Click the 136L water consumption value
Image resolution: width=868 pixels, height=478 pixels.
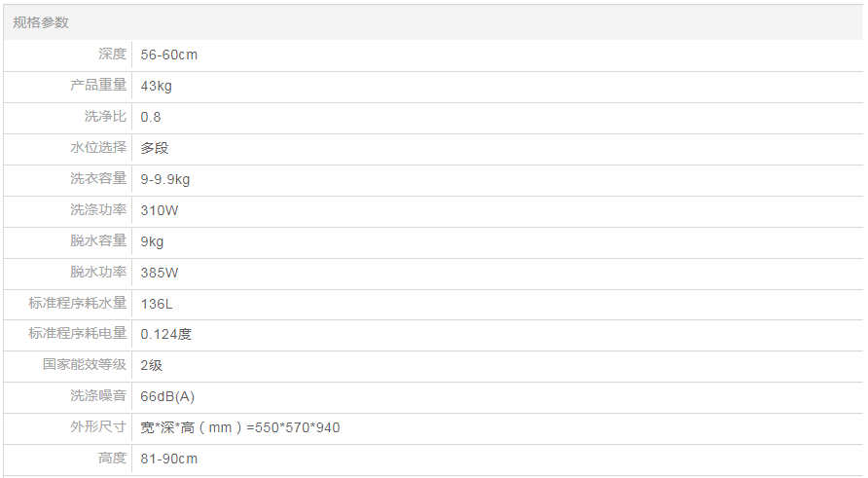(x=157, y=304)
